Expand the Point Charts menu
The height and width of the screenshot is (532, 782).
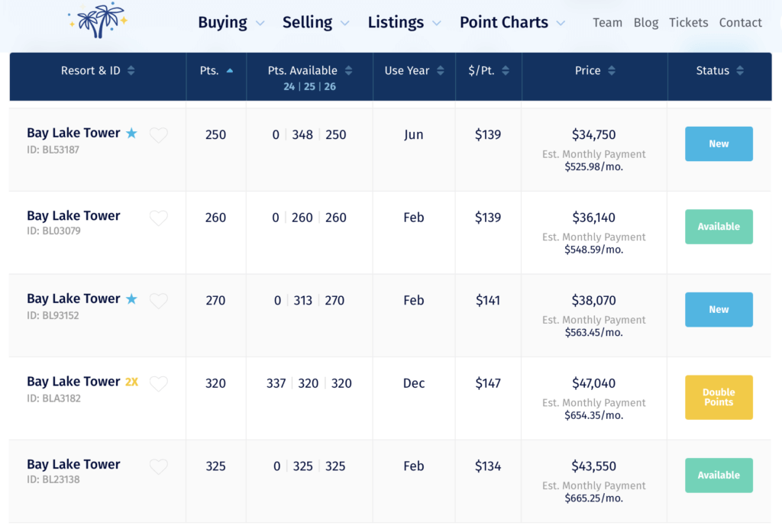(512, 23)
